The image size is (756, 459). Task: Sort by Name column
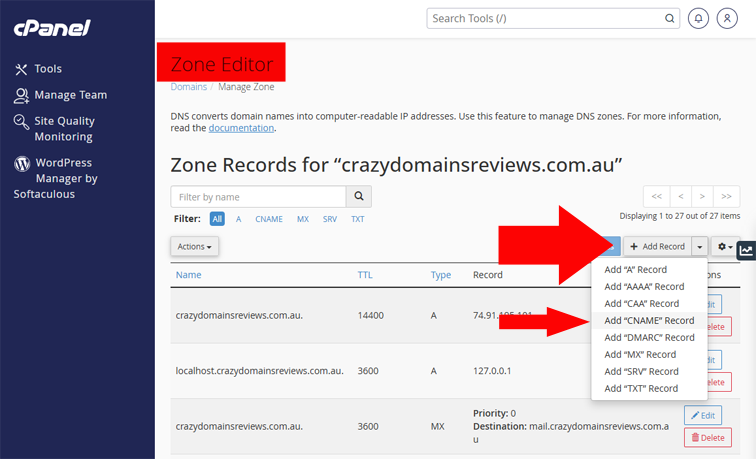click(x=189, y=275)
